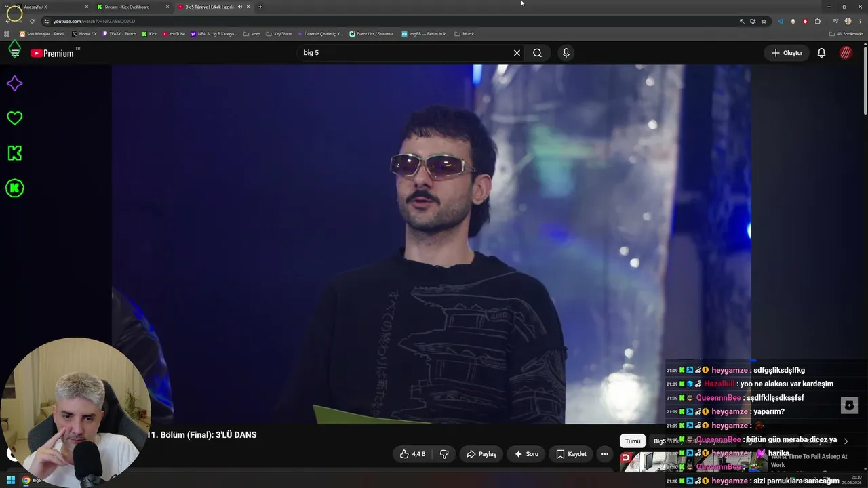Open the NBA 3. Lig B bookmark
The width and height of the screenshot is (868, 488).
(214, 33)
